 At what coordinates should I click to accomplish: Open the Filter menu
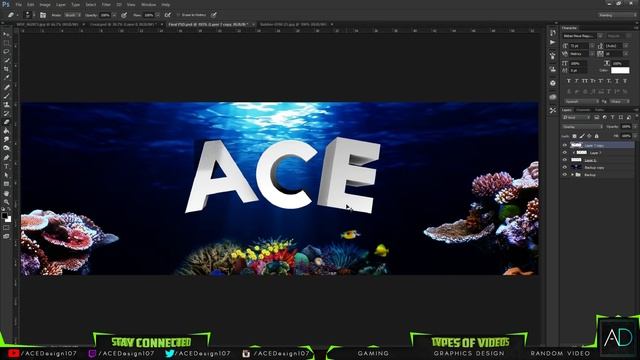tap(106, 4)
